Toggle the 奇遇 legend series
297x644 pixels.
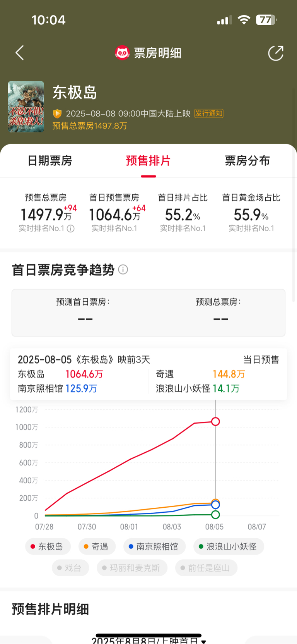pos(97,546)
